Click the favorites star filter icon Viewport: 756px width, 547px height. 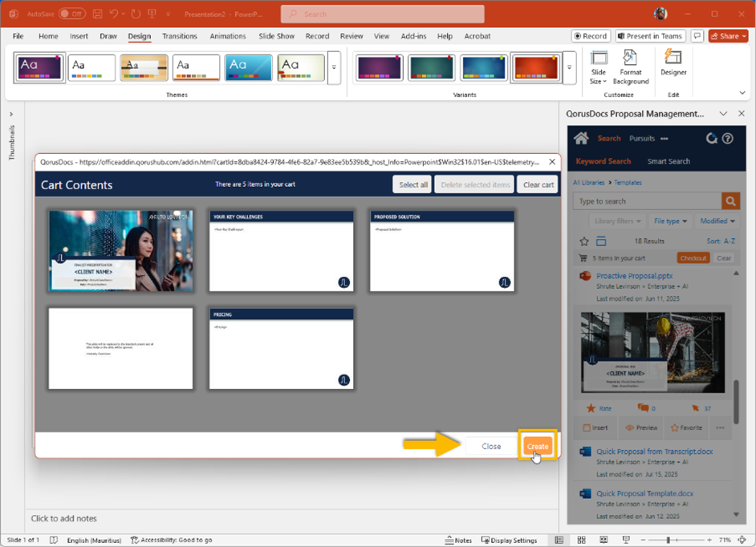pos(584,241)
